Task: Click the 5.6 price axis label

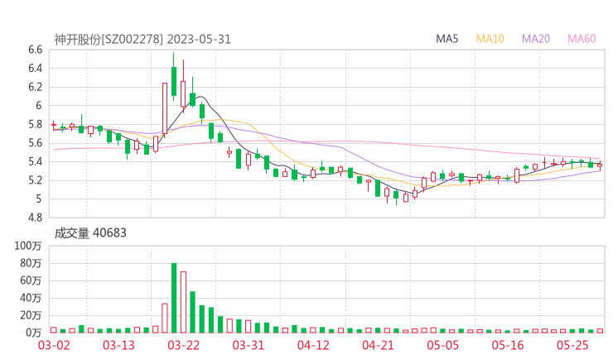Action: 35,143
